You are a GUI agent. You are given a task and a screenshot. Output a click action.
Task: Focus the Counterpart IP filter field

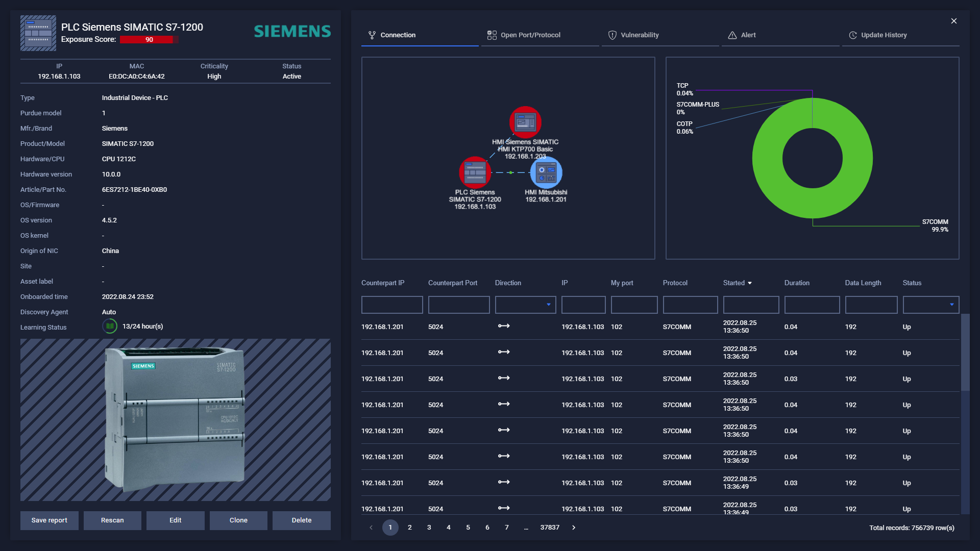pos(392,305)
